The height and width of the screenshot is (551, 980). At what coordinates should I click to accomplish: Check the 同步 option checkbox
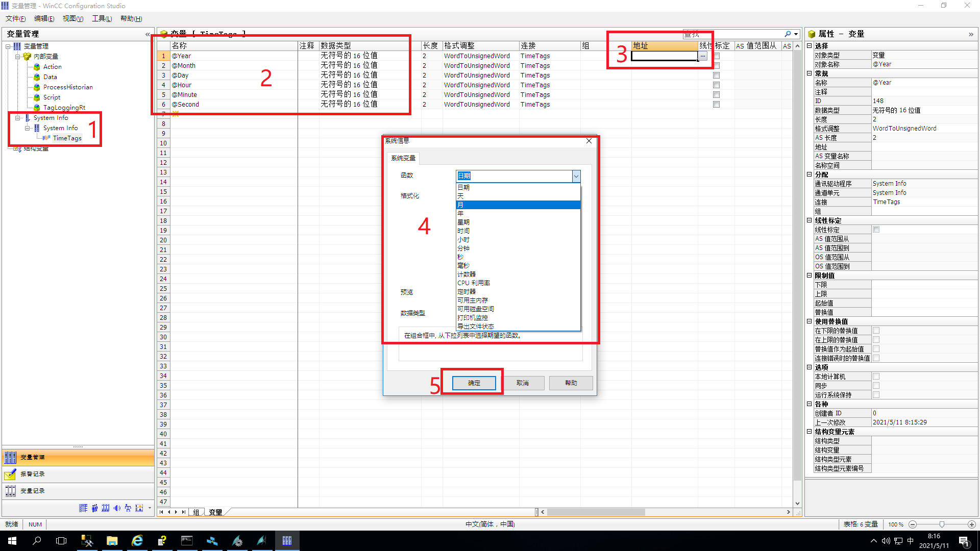pos(876,386)
